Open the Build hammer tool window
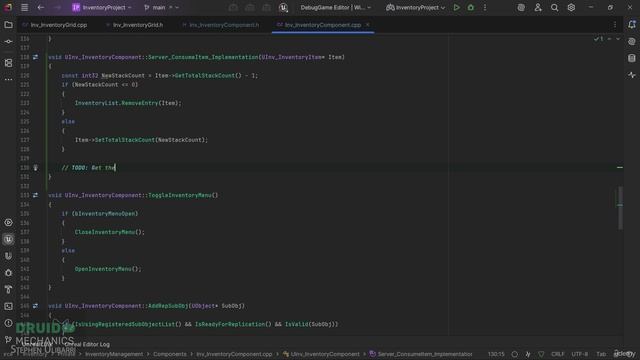This screenshot has height=360, width=640. (8, 289)
